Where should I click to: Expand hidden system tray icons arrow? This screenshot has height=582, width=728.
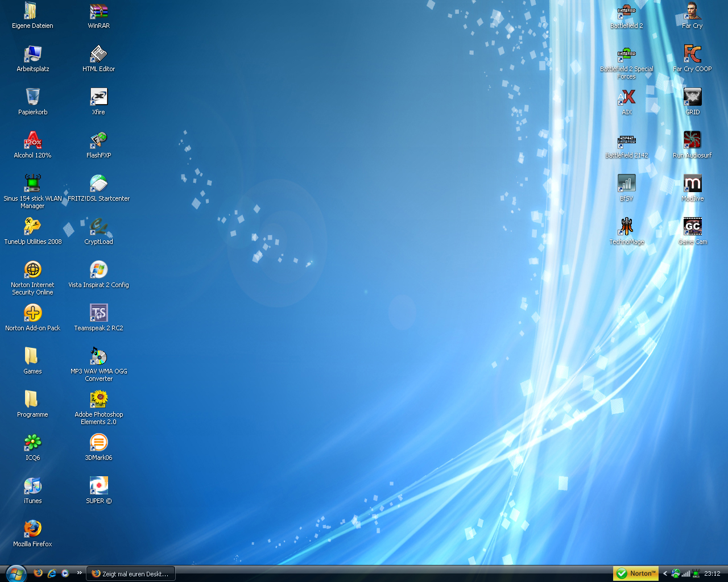point(665,573)
